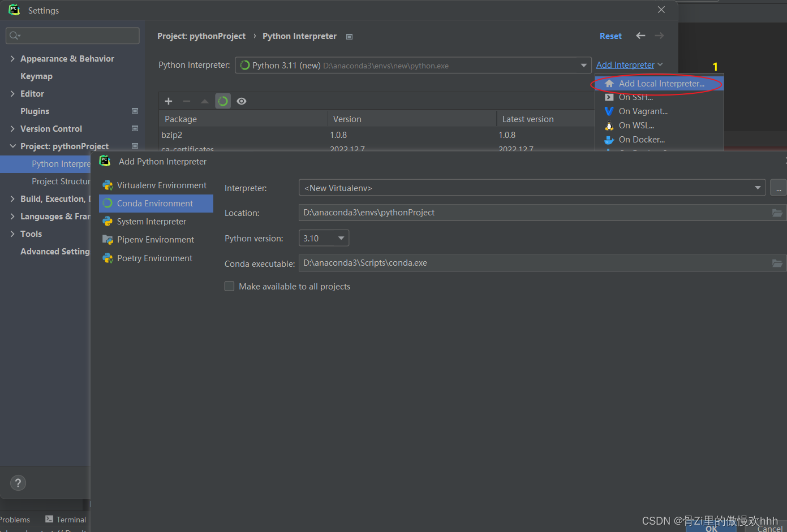This screenshot has width=787, height=532.
Task: Click the back navigation arrow in Settings
Action: pyautogui.click(x=640, y=36)
